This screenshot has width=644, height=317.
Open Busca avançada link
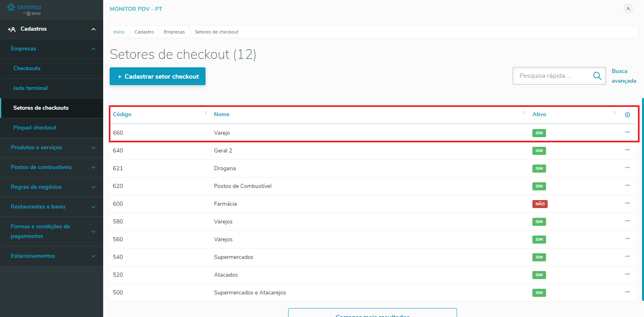point(623,76)
